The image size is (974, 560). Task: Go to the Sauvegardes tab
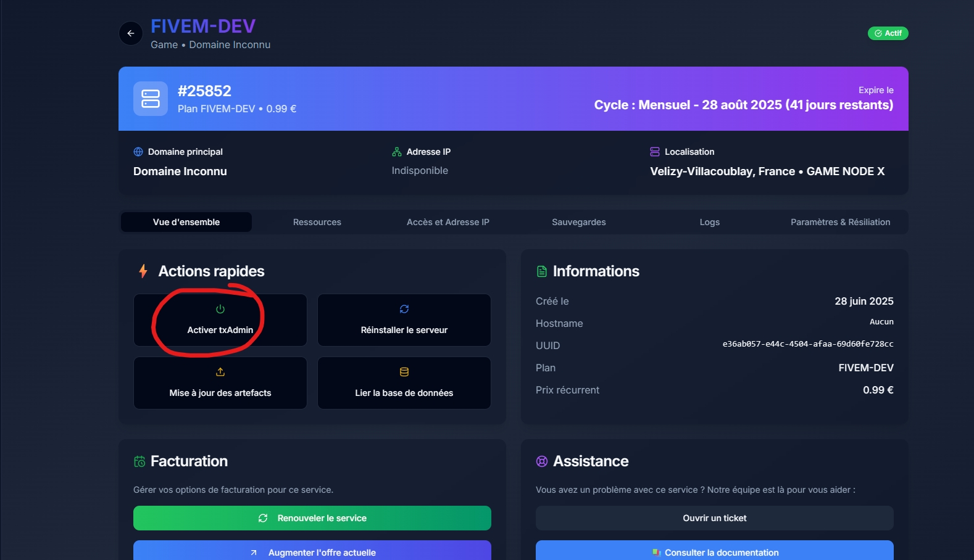pos(578,222)
